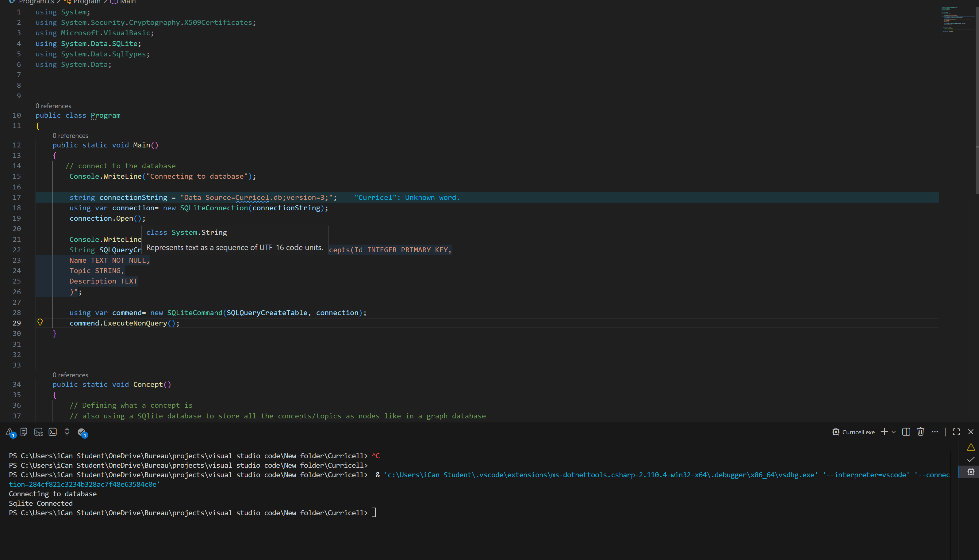Click the Curricell.exe terminal label
Image resolution: width=979 pixels, height=560 pixels.
click(858, 432)
